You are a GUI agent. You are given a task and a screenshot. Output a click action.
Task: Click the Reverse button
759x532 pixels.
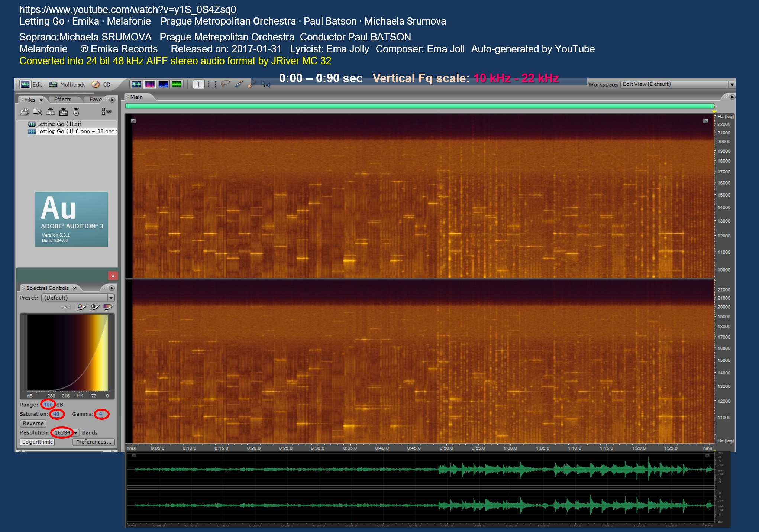click(x=33, y=424)
